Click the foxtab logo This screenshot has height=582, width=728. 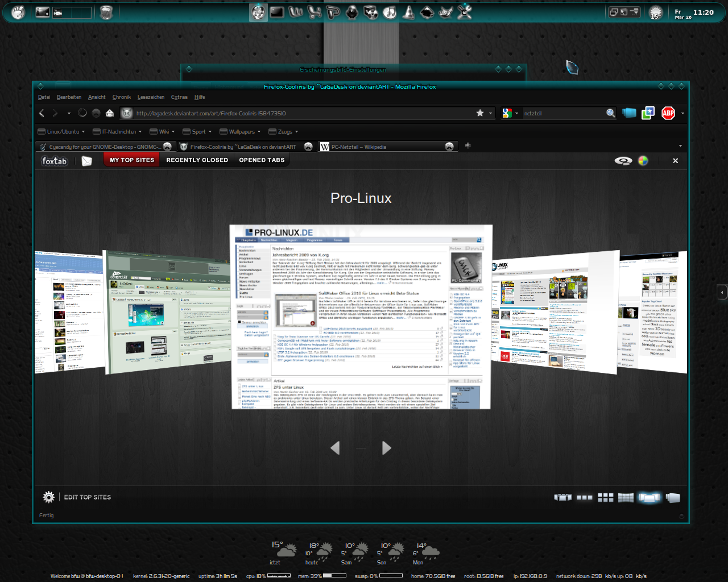pyautogui.click(x=55, y=161)
